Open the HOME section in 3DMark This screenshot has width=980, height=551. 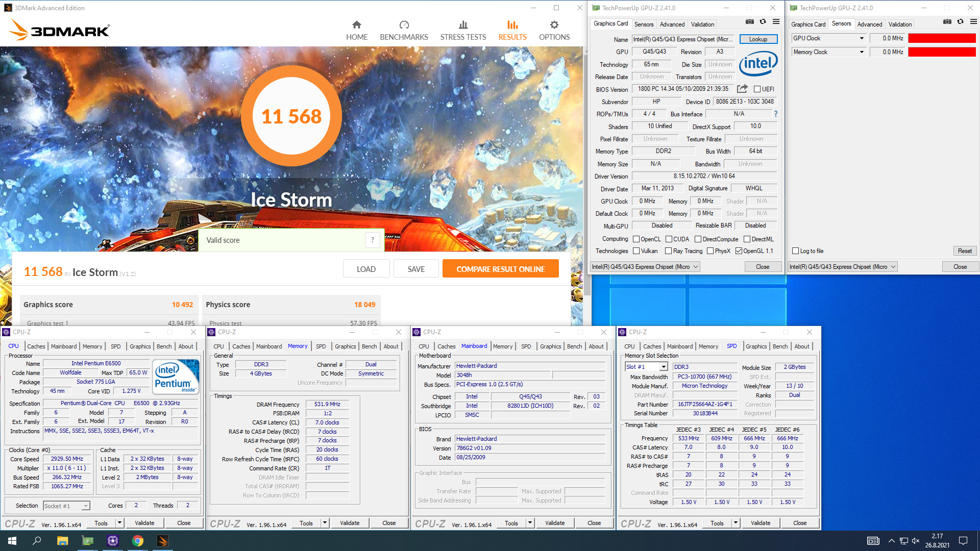tap(356, 31)
